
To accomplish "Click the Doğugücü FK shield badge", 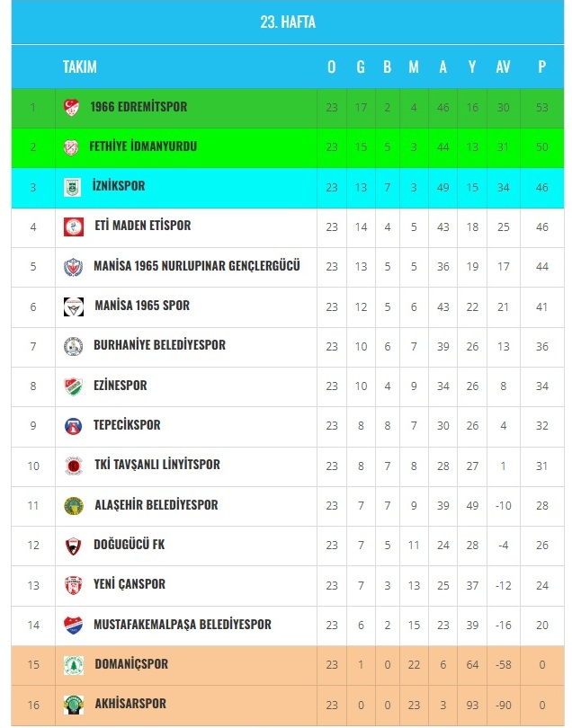I will (x=73, y=546).
